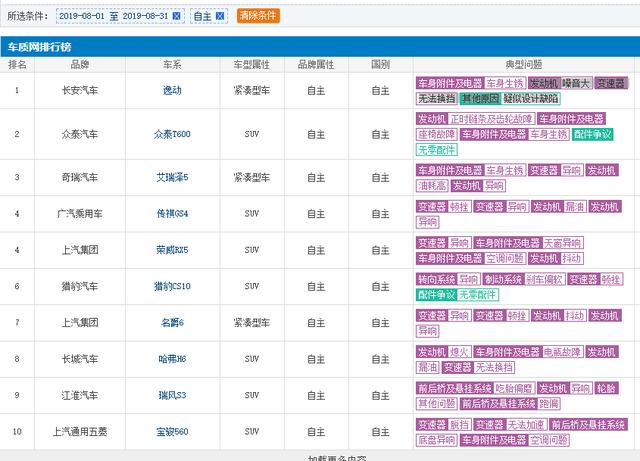
Task: Click the 奇瑞汽车 brand cell
Action: pyautogui.click(x=80, y=177)
